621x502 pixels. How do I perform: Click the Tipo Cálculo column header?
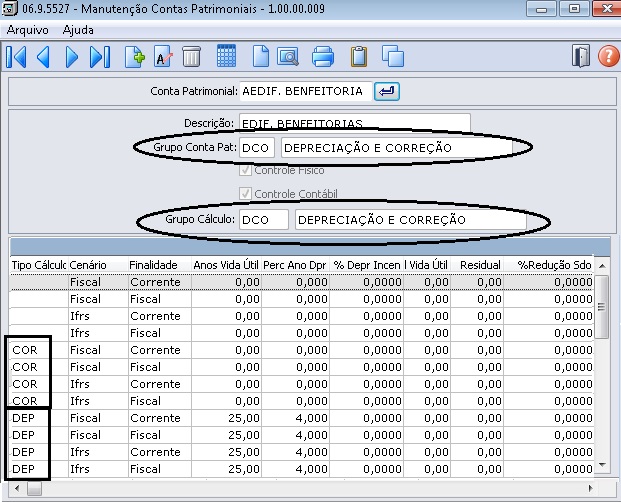[39, 265]
